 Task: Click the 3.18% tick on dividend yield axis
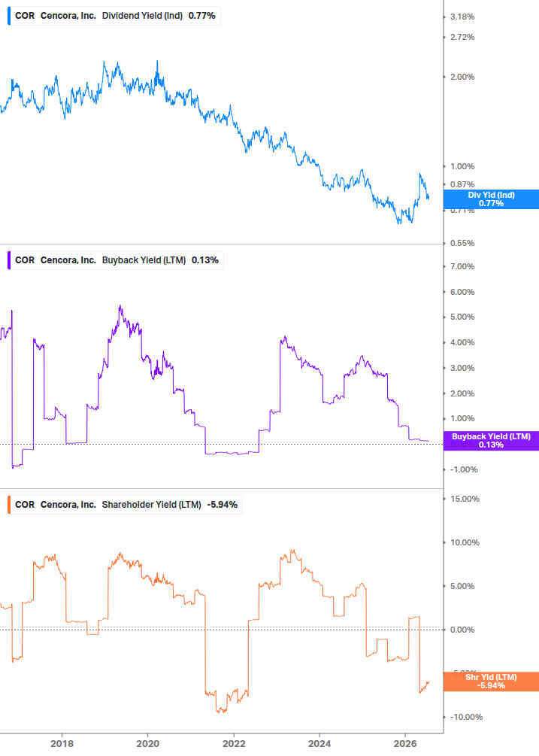point(462,17)
